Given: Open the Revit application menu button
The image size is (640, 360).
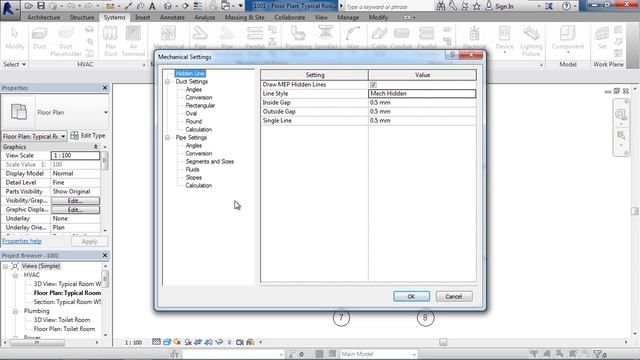Looking at the screenshot, I should 9,8.
